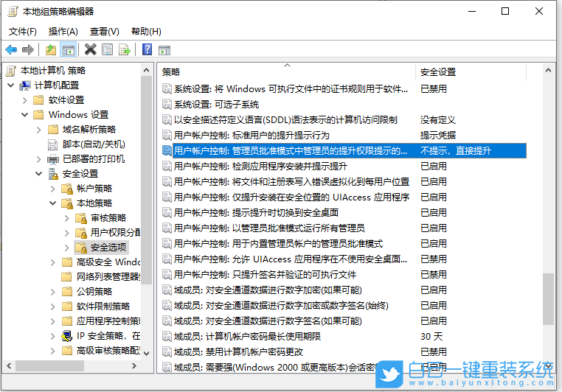This screenshot has height=392, width=562.
Task: Click the 计算机配置 computer icon
Action: [x=25, y=85]
